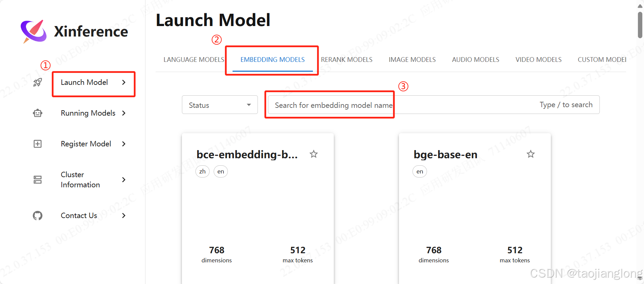Open the Status dropdown filter

click(x=220, y=105)
